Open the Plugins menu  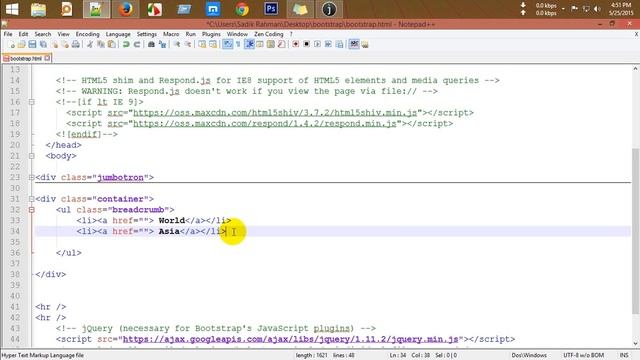click(x=211, y=34)
